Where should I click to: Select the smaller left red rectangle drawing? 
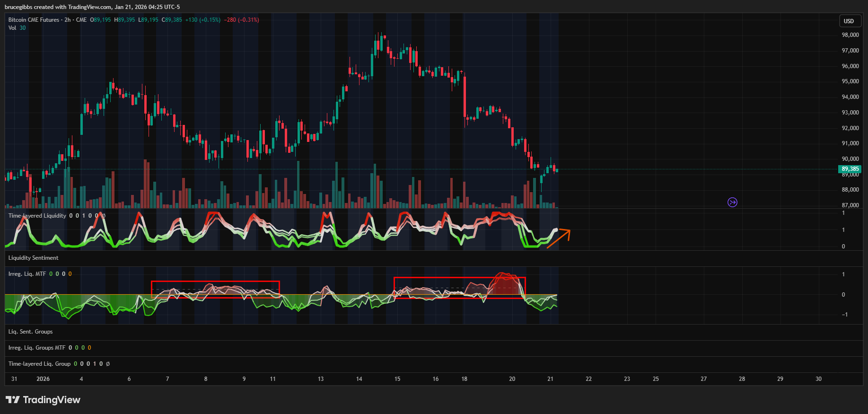click(x=215, y=282)
